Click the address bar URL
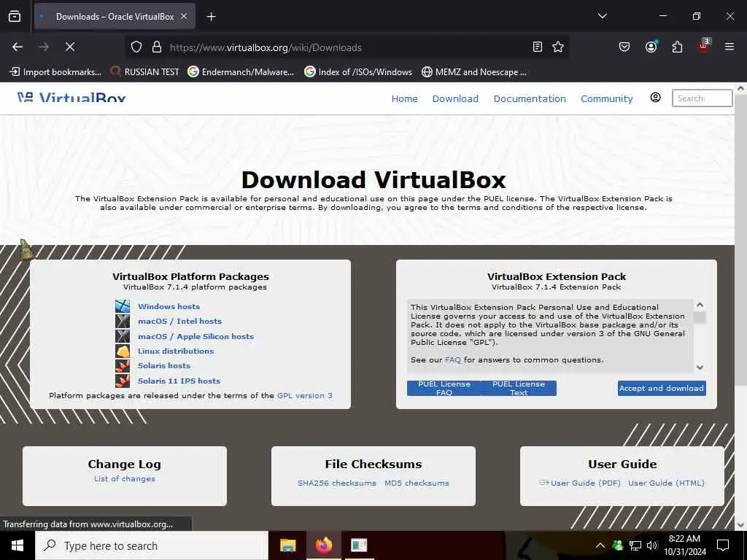This screenshot has width=747, height=560. (266, 47)
